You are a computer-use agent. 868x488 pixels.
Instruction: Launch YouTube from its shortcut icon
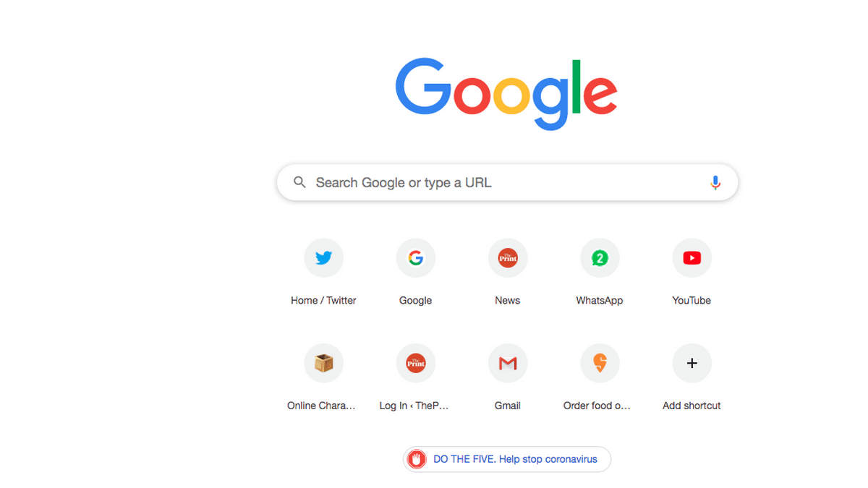pyautogui.click(x=692, y=257)
